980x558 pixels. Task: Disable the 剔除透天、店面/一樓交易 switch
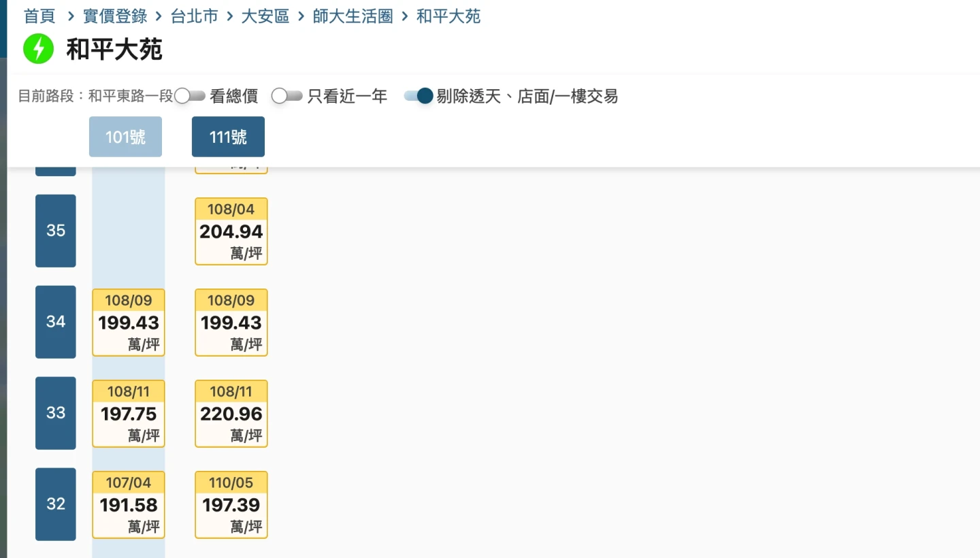pyautogui.click(x=419, y=96)
